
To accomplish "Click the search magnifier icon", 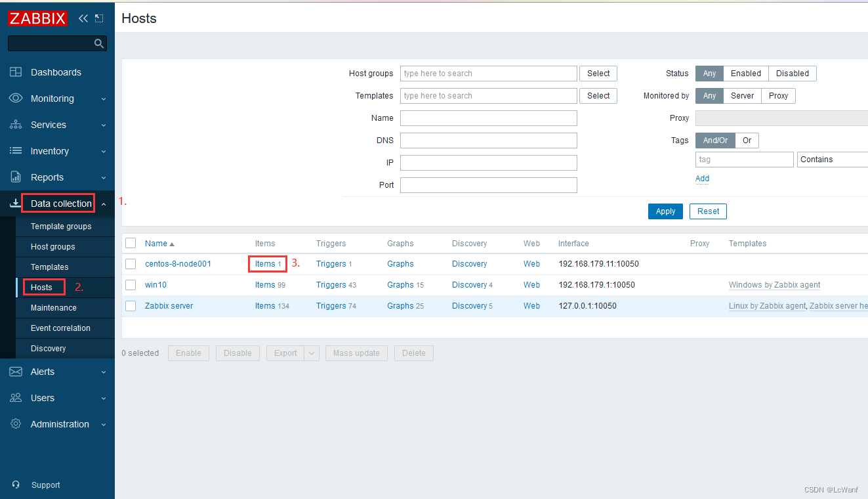I will tap(99, 43).
